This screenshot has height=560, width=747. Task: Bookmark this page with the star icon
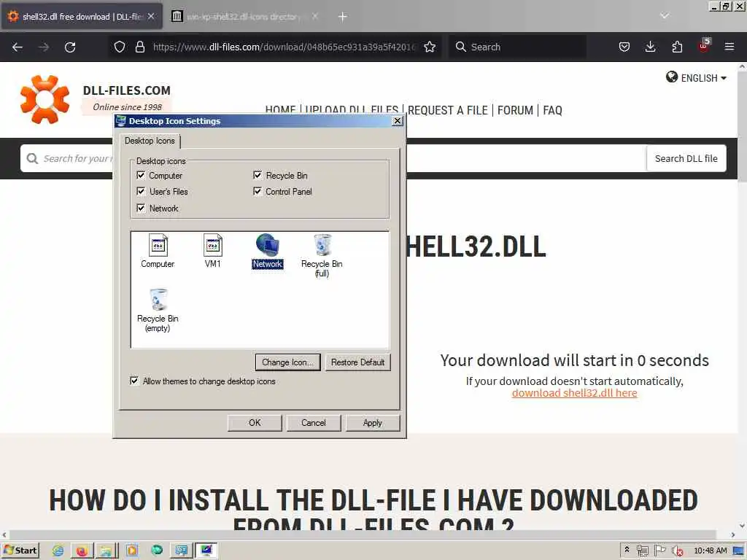tap(430, 47)
